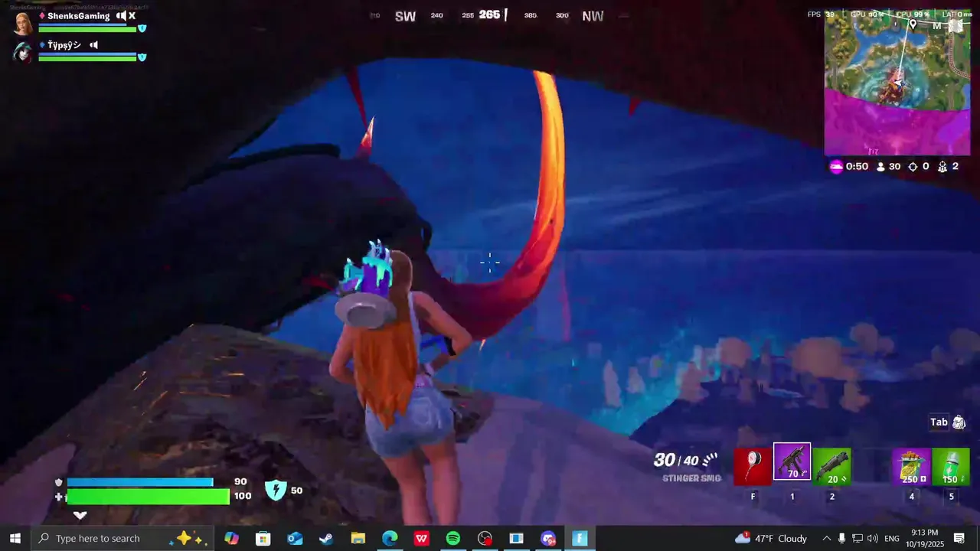
Task: Open Microsoft Store from the taskbar
Action: point(263,539)
